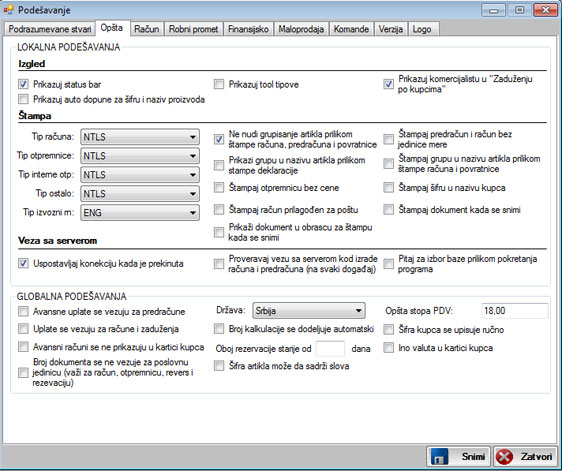Viewport: 562px width, 471px height.
Task: Close the window via title bar X
Action: [545, 10]
